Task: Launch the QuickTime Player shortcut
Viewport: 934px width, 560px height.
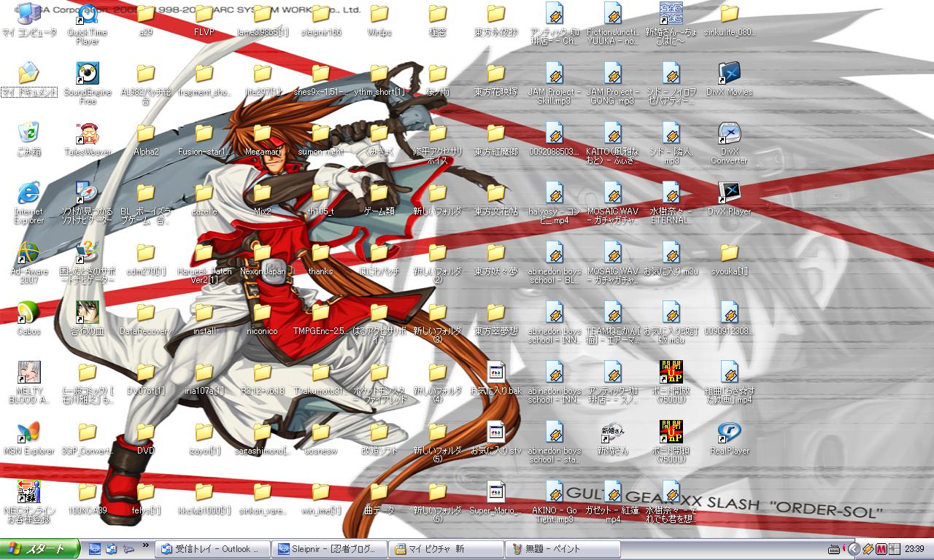Action: [88, 23]
